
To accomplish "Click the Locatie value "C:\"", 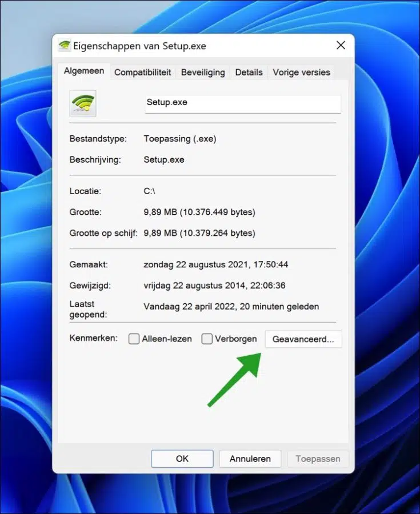I will 149,191.
